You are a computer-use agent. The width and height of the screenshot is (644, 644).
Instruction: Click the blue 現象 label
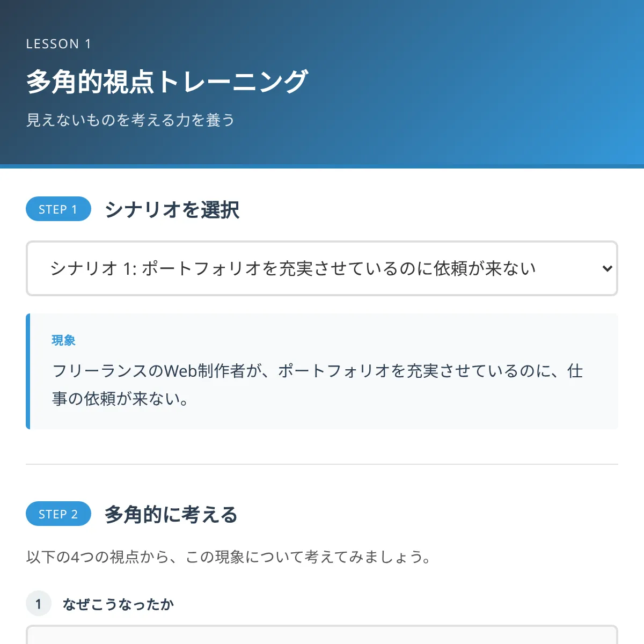point(63,340)
